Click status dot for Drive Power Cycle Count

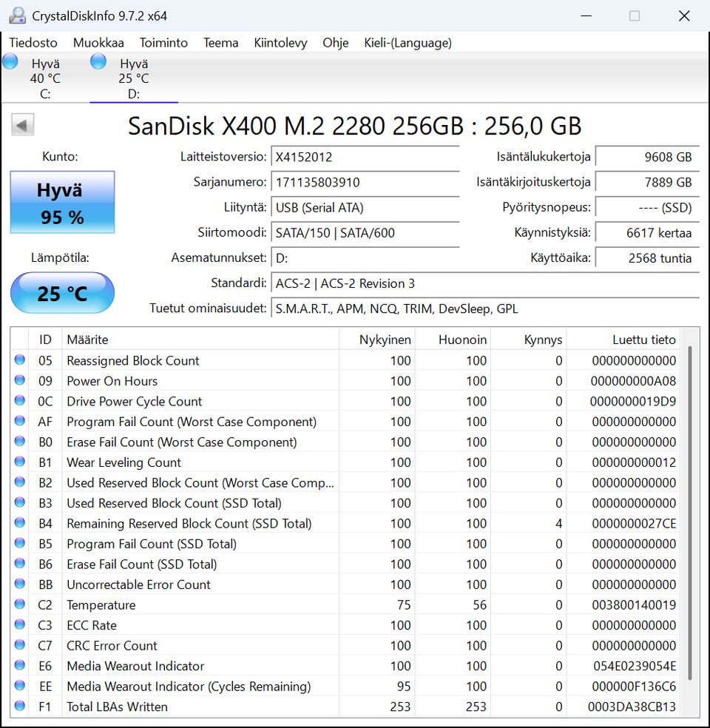coord(19,400)
